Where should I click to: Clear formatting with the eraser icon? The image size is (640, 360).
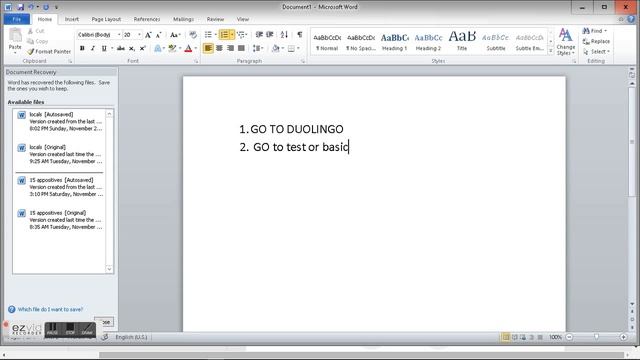pyautogui.click(x=193, y=35)
